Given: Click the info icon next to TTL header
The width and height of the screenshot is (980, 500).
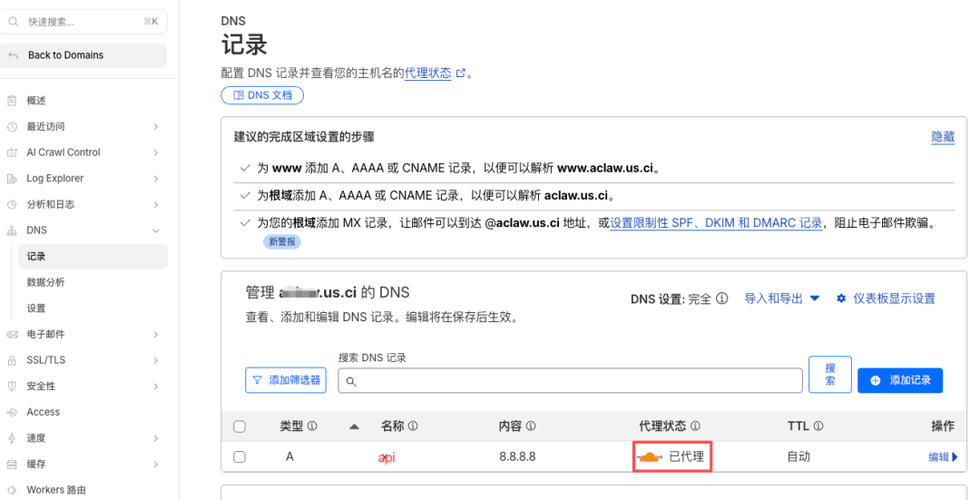Looking at the screenshot, I should click(x=818, y=426).
